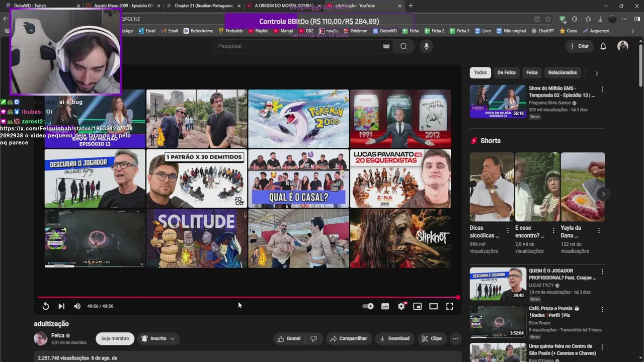Click the Seja membro button
The height and width of the screenshot is (362, 644).
pos(115,338)
